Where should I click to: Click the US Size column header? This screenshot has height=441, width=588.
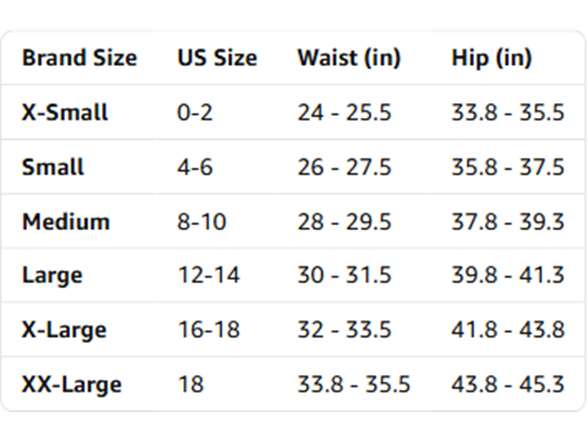point(217,58)
